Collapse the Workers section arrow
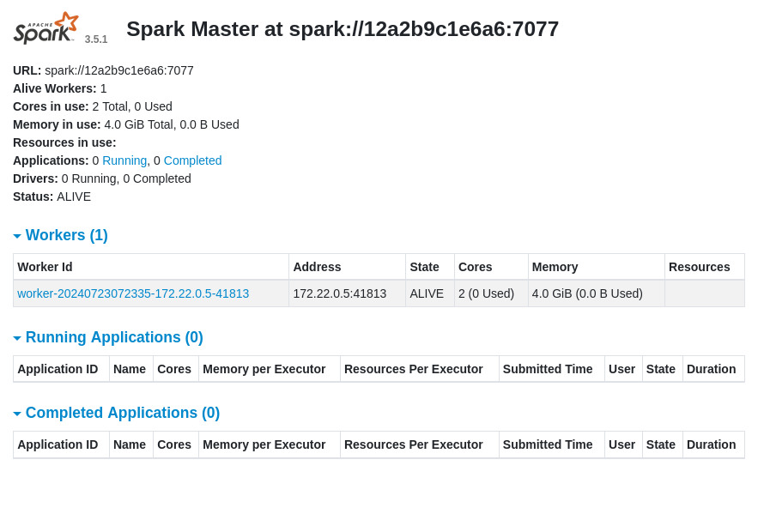This screenshot has height=532, width=758. click(17, 236)
